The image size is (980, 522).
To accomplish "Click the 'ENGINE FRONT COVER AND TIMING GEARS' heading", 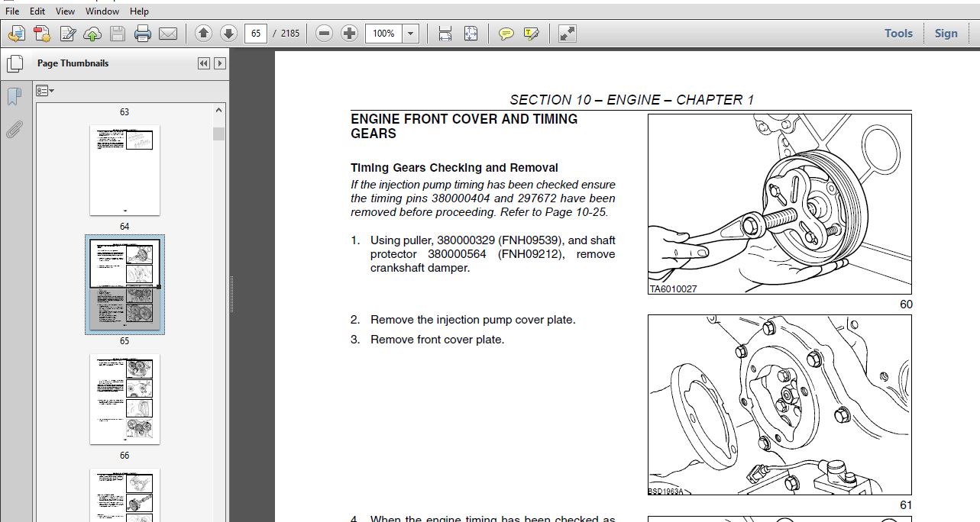I will pyautogui.click(x=464, y=126).
